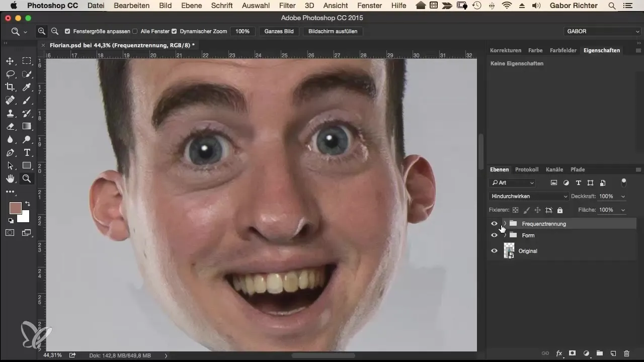Create new adjustment layer
The height and width of the screenshot is (362, 644).
click(586, 353)
